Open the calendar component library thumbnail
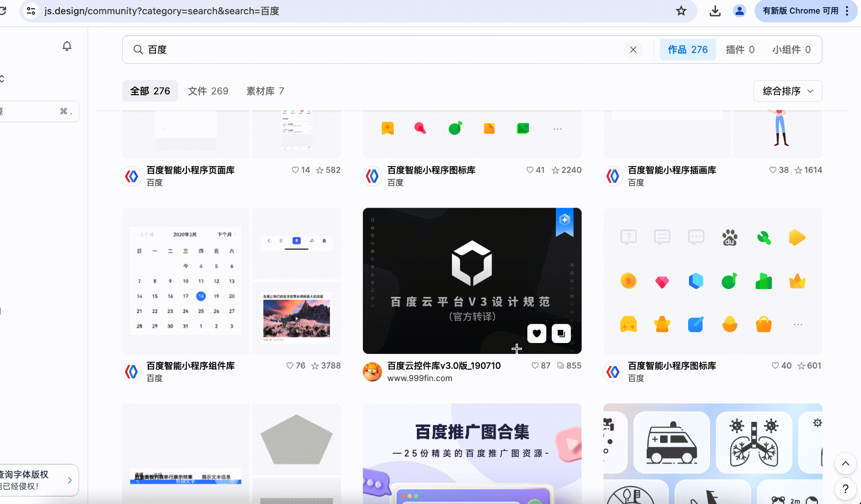 pos(231,281)
